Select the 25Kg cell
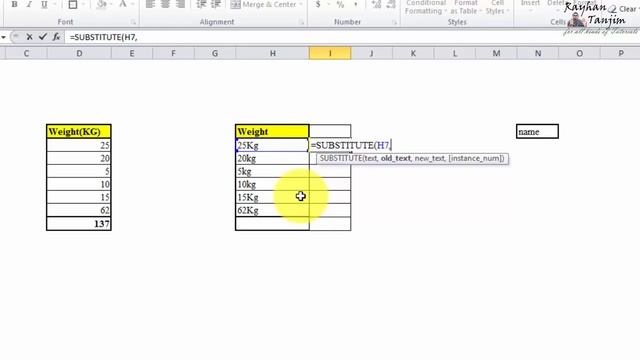Viewport: 640px width, 360px height. 272,145
